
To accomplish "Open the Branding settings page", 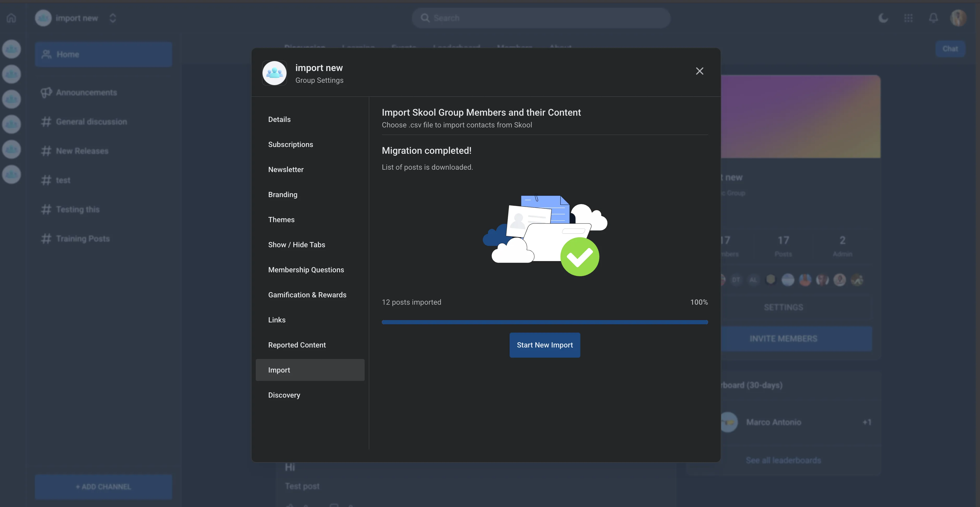I will tap(283, 195).
